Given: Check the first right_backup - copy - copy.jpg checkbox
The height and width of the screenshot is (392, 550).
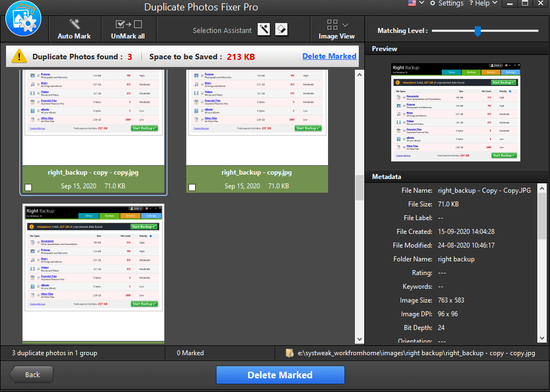Looking at the screenshot, I should (29, 187).
